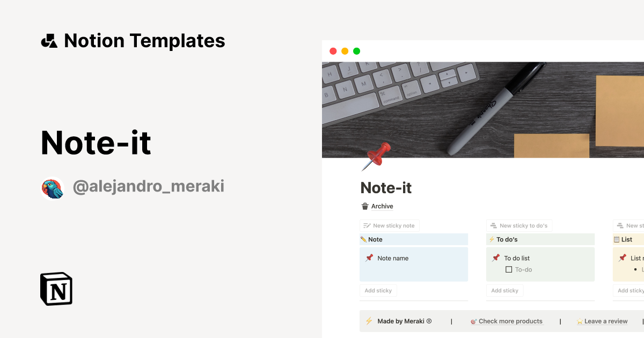
Task: Click the Notion Templates logo at top left
Action: click(49, 40)
